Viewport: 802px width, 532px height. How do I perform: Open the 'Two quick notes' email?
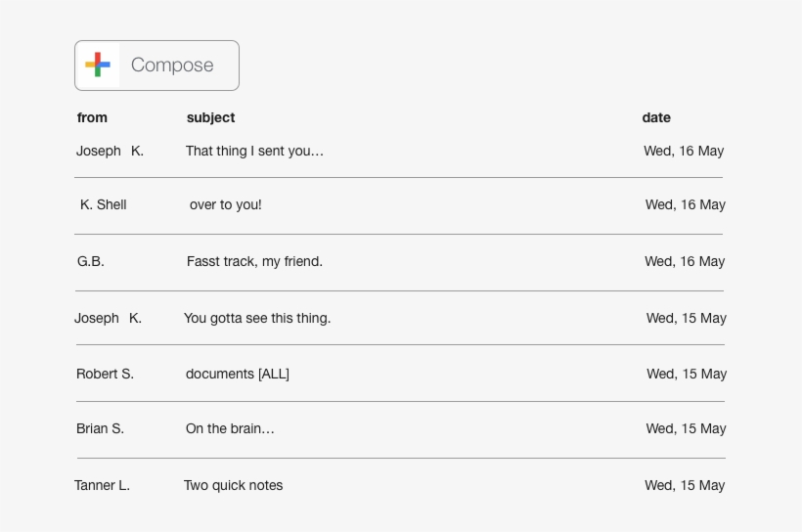click(233, 485)
